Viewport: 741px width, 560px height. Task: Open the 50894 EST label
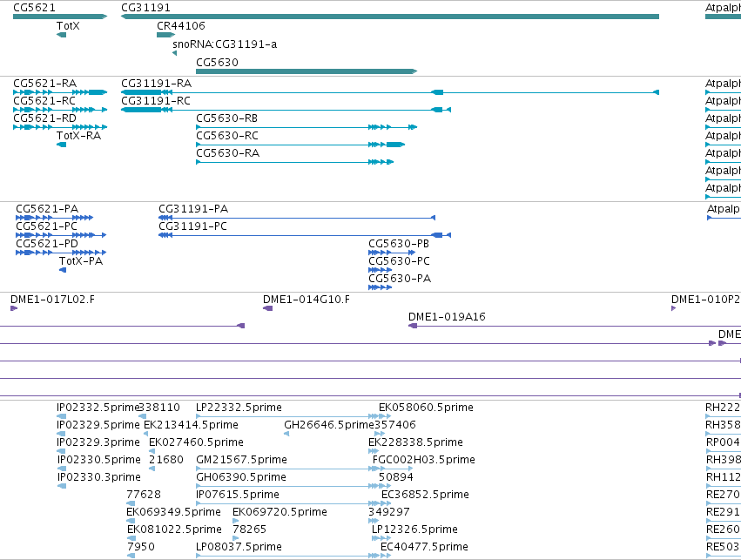[x=396, y=476]
